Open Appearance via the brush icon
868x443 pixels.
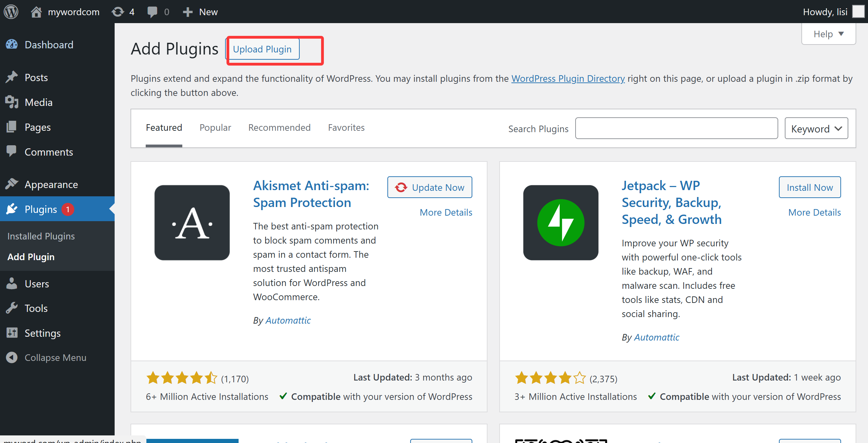pyautogui.click(x=11, y=184)
